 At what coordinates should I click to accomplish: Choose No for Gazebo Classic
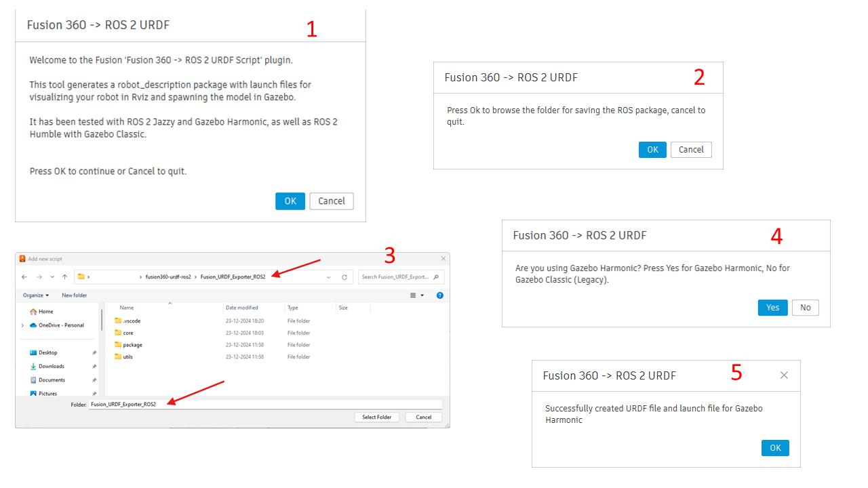806,308
